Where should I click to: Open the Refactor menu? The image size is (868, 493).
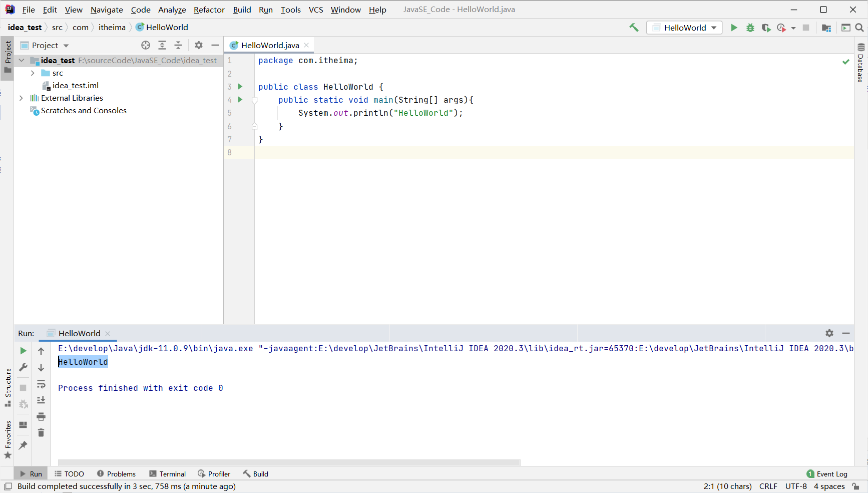coord(209,10)
